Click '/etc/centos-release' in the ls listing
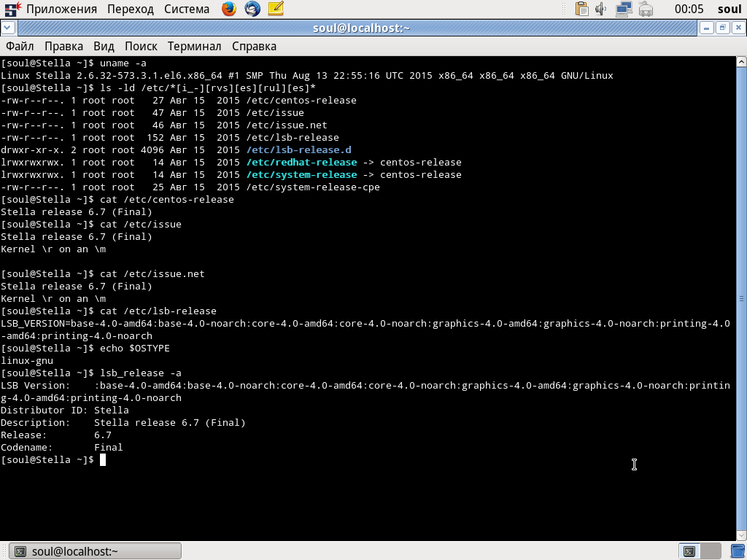 click(x=301, y=101)
